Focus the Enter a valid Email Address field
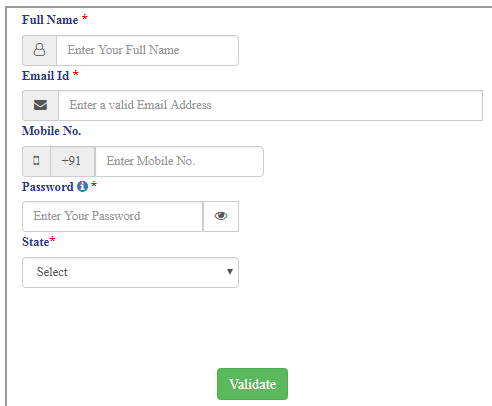Screen dimensions: 492x406 270,105
